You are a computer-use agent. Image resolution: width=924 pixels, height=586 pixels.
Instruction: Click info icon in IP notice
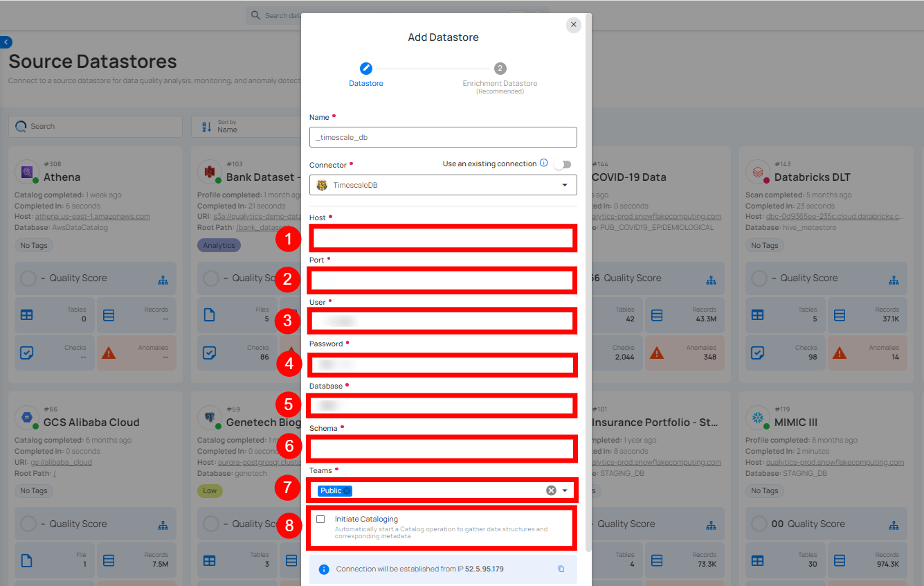tap(323, 569)
